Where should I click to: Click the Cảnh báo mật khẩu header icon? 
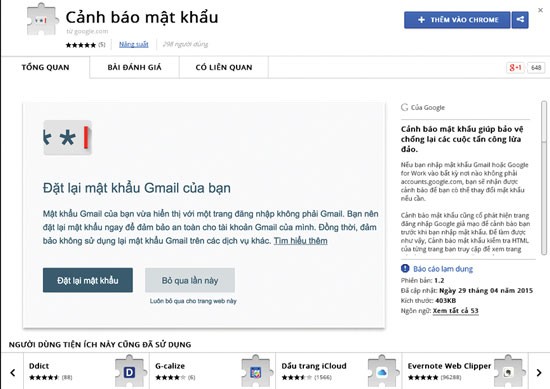[41, 20]
